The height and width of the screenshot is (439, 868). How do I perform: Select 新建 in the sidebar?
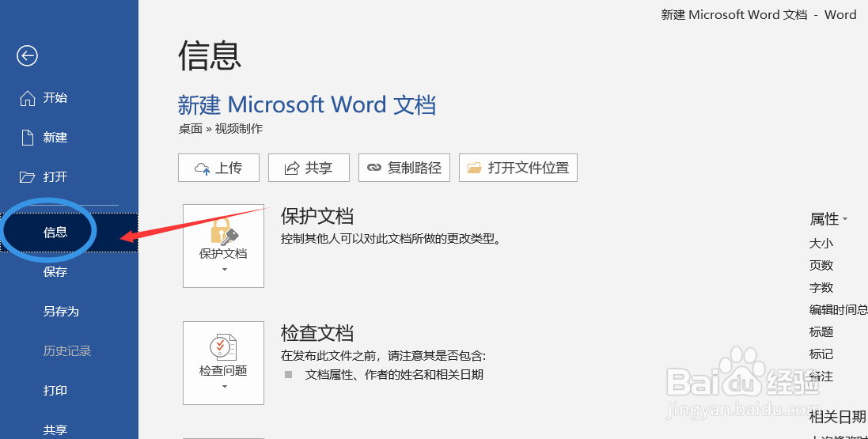pos(69,138)
